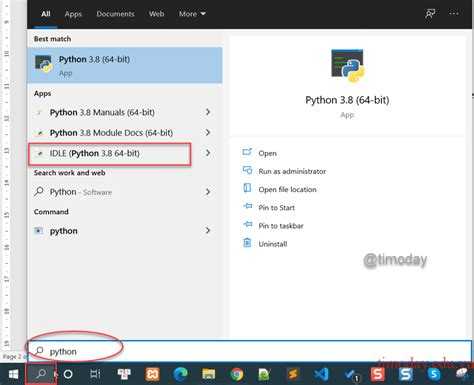Expand Python 3.8 Manuals (64-bit) chevron
Image resolution: width=474 pixels, height=385 pixels.
pos(208,112)
